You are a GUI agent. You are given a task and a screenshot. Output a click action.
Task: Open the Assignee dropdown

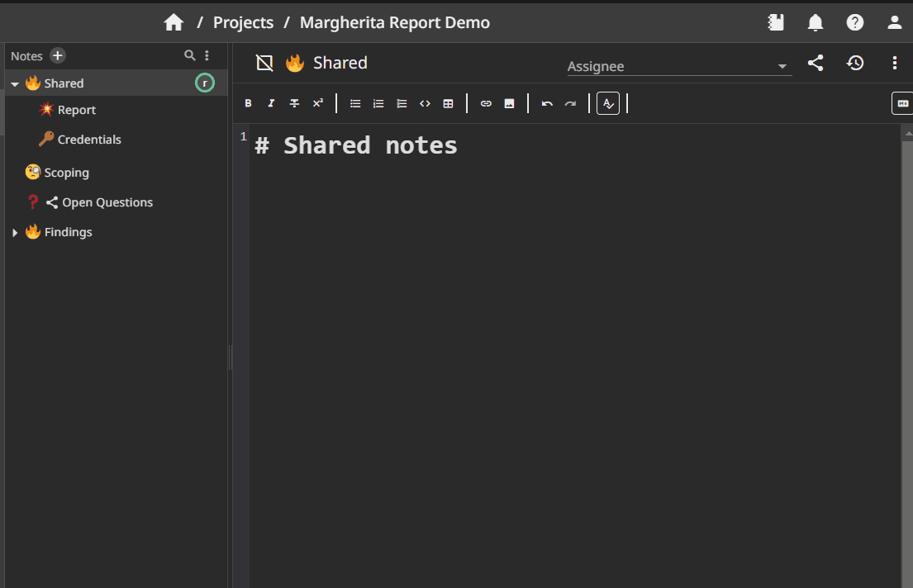point(679,66)
